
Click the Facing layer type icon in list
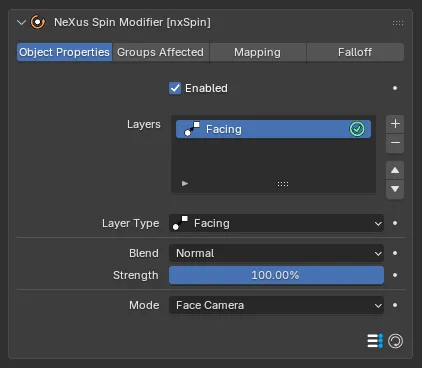click(192, 129)
